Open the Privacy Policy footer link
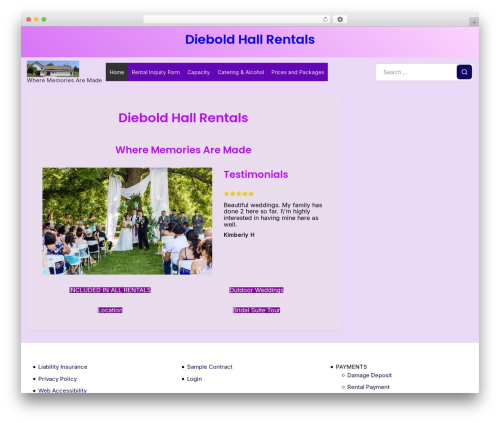 click(57, 379)
